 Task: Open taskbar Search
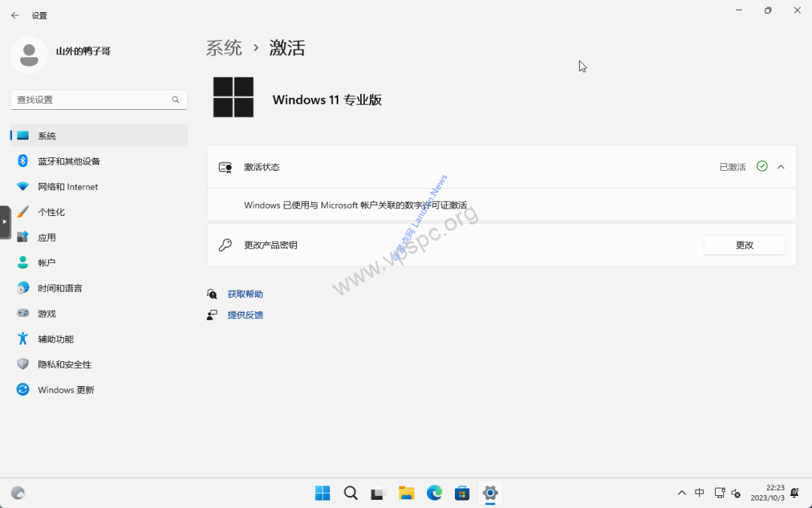350,493
